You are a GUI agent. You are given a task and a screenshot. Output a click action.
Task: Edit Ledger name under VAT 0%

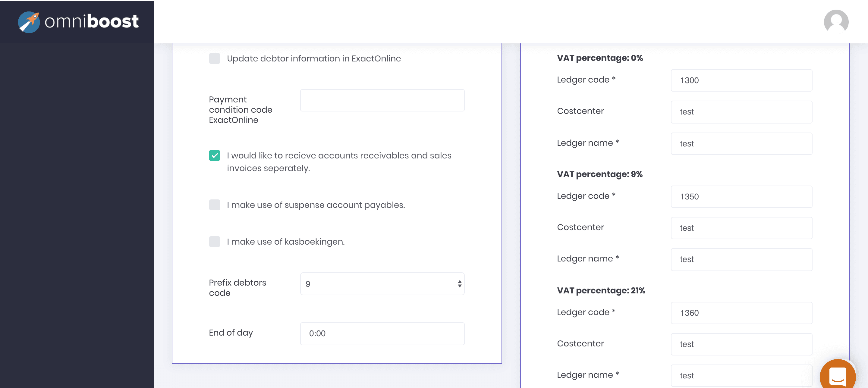tap(741, 144)
